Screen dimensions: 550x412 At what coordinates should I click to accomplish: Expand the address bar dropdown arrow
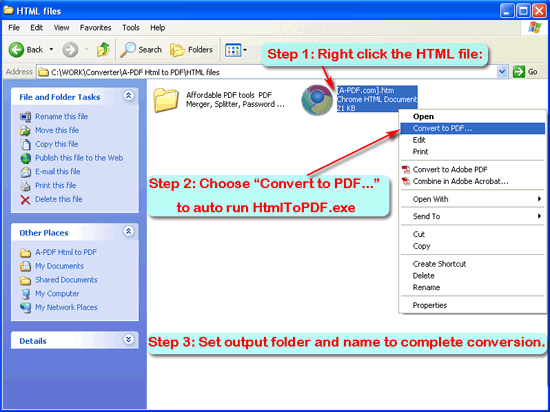coord(502,72)
